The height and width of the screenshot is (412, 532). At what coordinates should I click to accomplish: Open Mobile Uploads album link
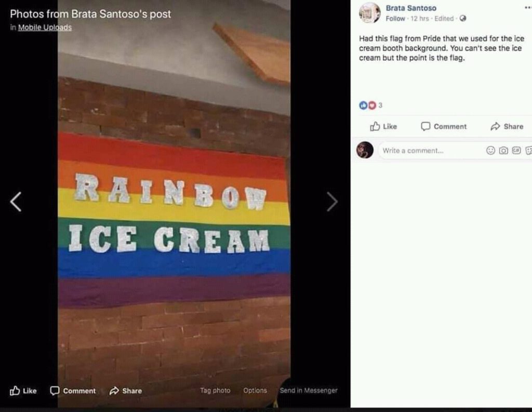click(x=45, y=27)
